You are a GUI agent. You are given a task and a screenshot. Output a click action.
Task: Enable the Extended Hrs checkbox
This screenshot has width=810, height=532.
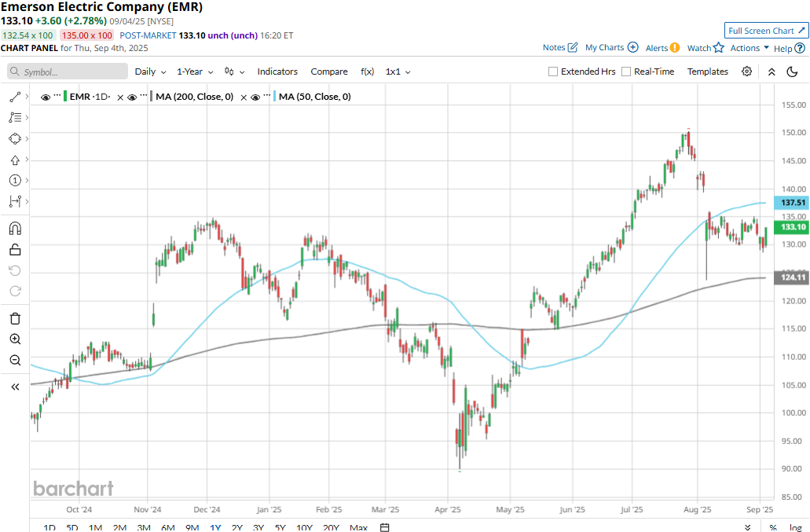click(x=553, y=72)
